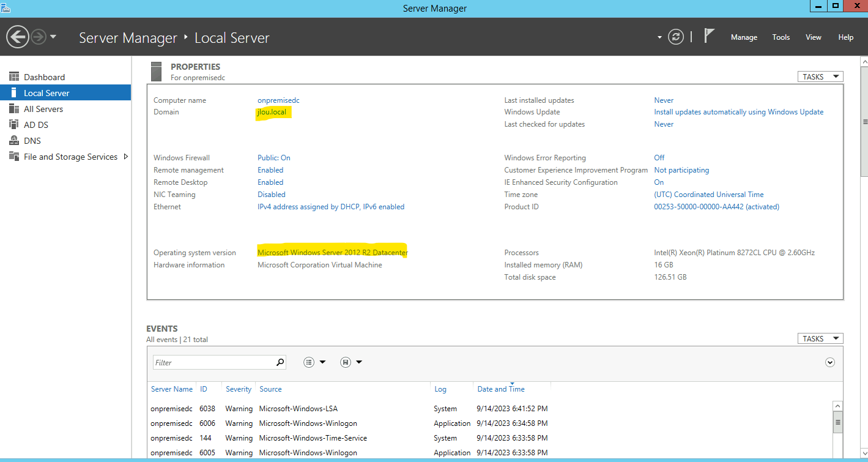Sort events by Server Name column
This screenshot has width=868, height=462.
(x=172, y=389)
